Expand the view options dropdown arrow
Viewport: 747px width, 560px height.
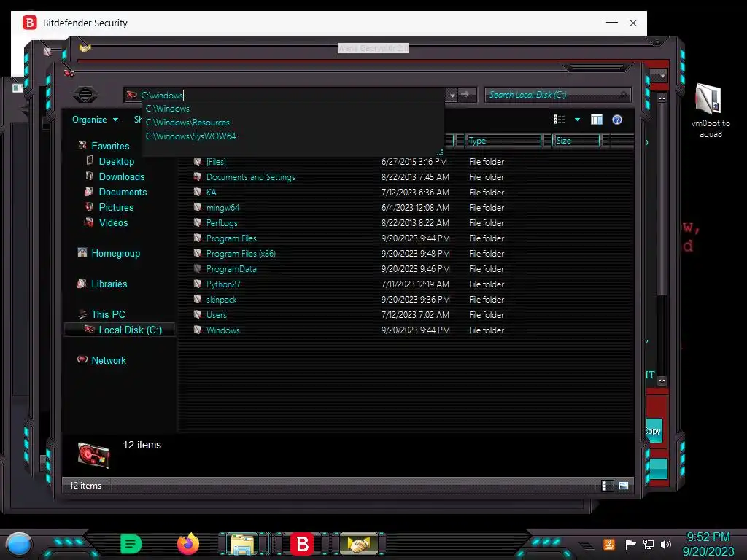coord(578,120)
